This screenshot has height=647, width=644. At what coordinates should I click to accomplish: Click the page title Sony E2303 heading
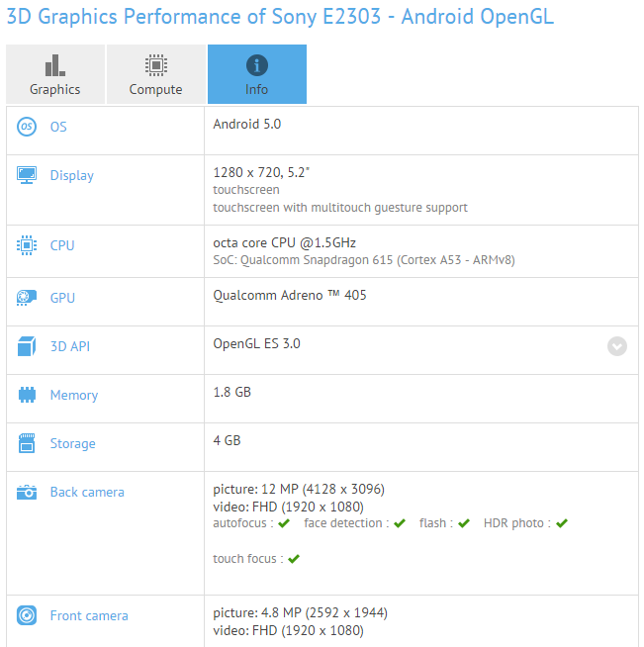pyautogui.click(x=280, y=17)
